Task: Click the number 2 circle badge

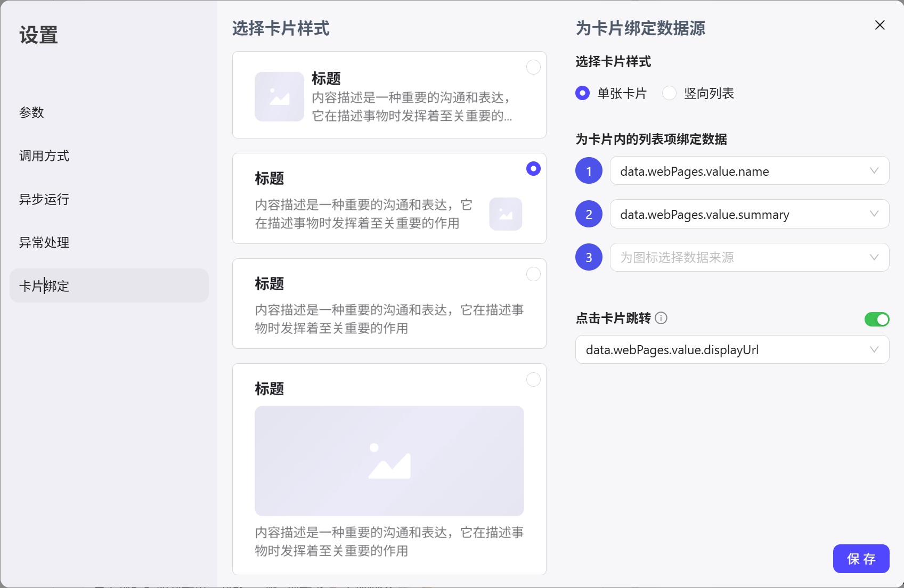Action: coord(589,214)
